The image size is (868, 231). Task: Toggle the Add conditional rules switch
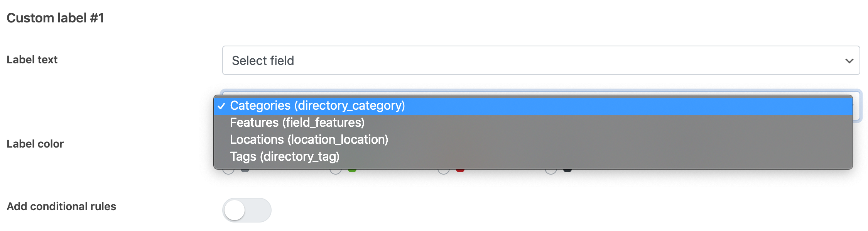(247, 210)
